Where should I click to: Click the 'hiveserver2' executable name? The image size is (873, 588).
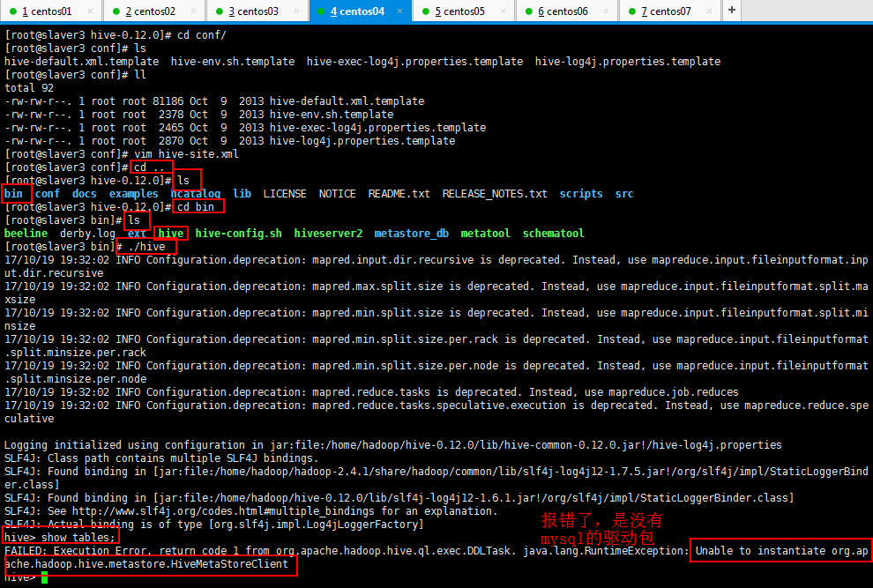pyautogui.click(x=328, y=234)
